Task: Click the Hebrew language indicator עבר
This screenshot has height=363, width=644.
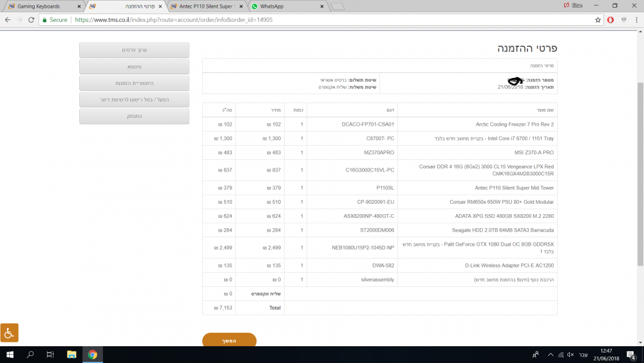Action: [583, 355]
